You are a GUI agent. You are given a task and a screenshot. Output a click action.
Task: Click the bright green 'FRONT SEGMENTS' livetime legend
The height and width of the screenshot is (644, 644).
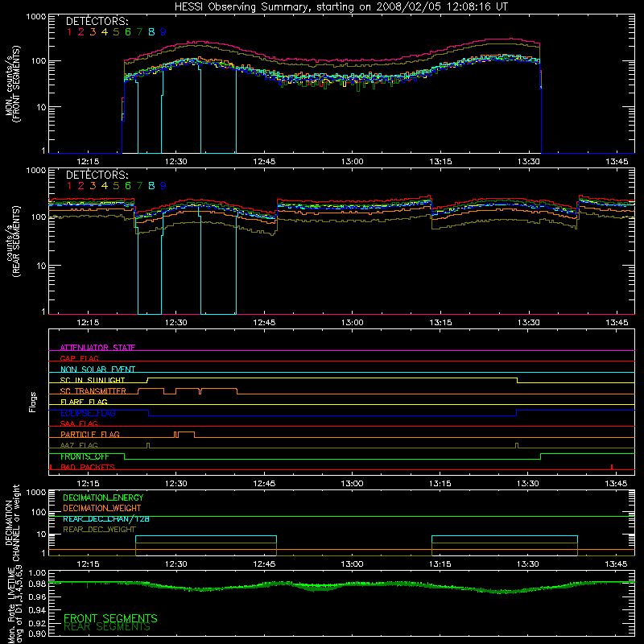point(110,618)
